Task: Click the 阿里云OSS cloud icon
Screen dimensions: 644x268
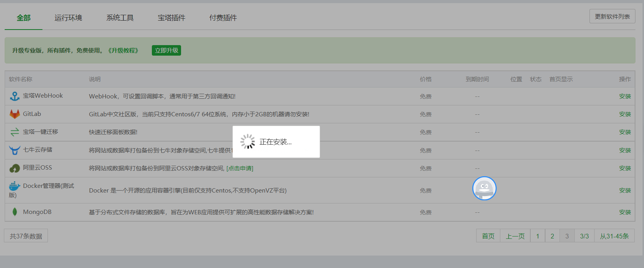Action: [15, 168]
